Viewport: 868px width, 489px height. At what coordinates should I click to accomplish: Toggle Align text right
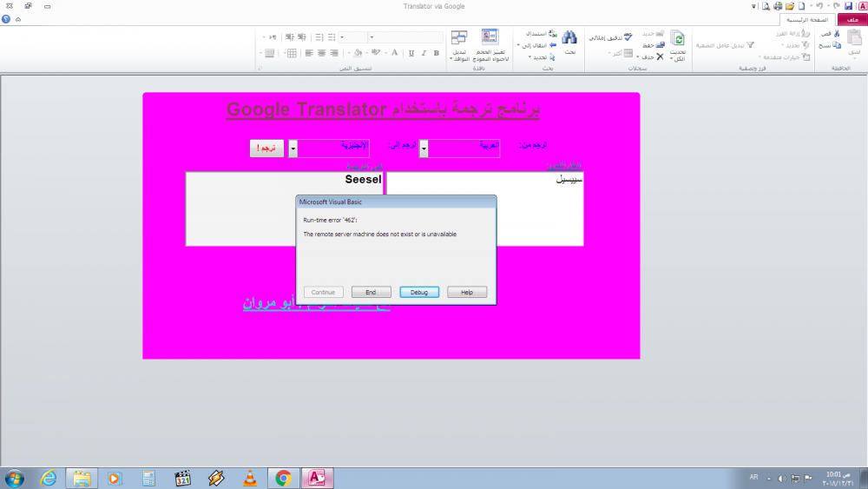point(334,53)
